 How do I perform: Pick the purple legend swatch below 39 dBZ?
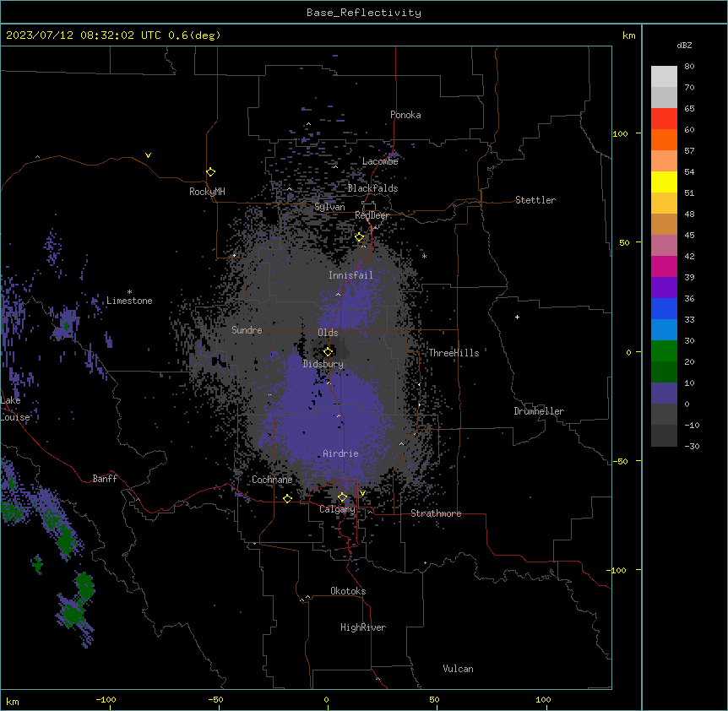click(x=664, y=288)
